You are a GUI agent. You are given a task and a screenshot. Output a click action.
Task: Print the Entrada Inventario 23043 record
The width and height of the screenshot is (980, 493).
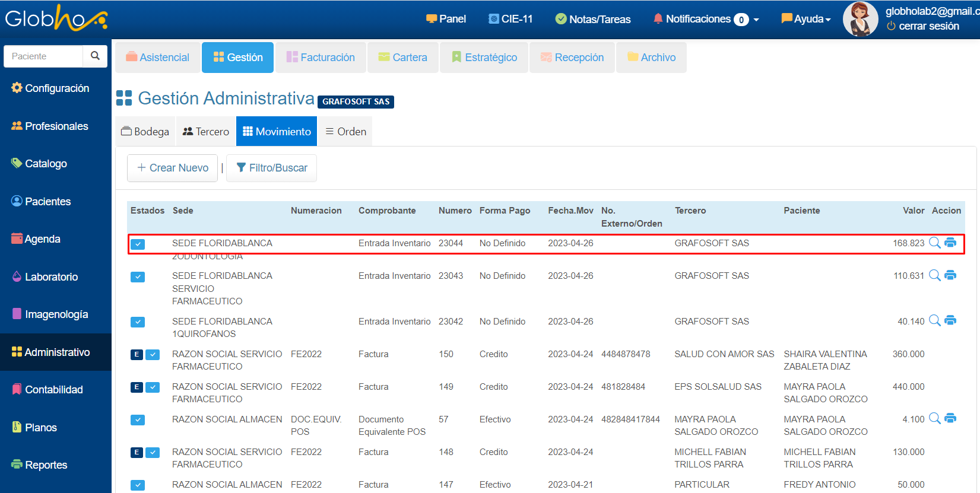coord(950,275)
